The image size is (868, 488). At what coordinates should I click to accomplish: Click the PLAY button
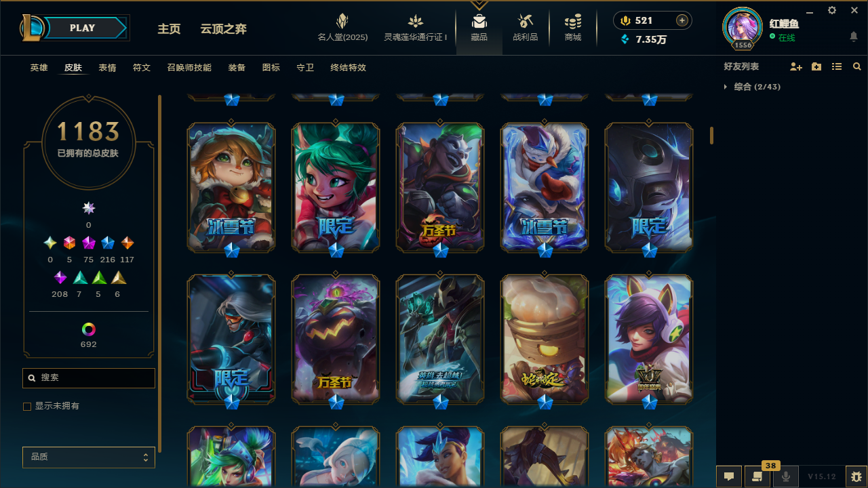point(83,28)
